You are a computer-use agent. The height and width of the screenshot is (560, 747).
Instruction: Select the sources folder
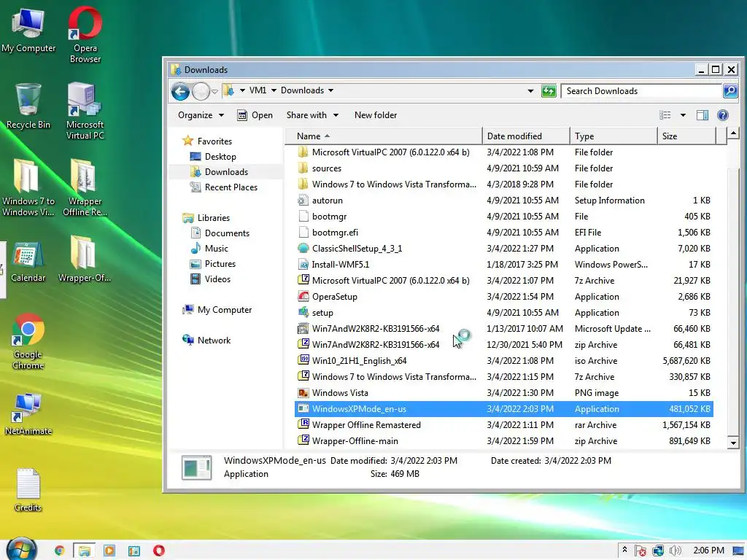pos(504,168)
